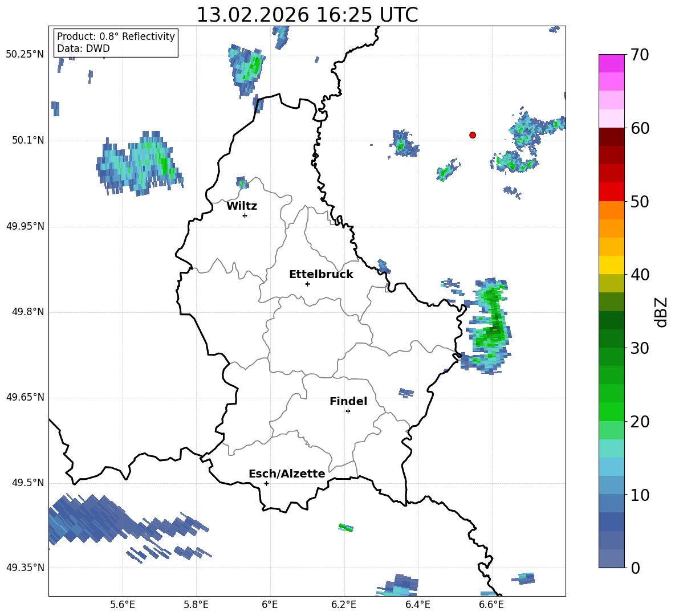Click the 30 tick on the colorbar
Screen dimensions: 675x616
coord(640,348)
